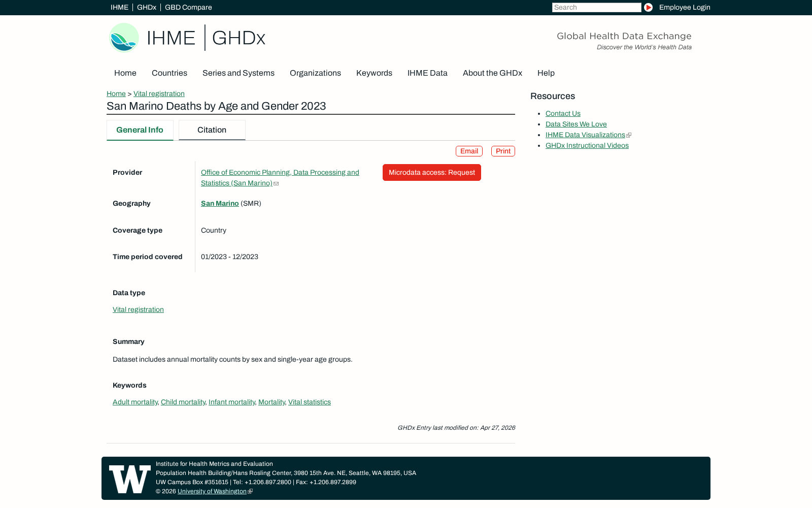Image resolution: width=812 pixels, height=508 pixels.
Task: Open Employee Login
Action: pyautogui.click(x=685, y=7)
